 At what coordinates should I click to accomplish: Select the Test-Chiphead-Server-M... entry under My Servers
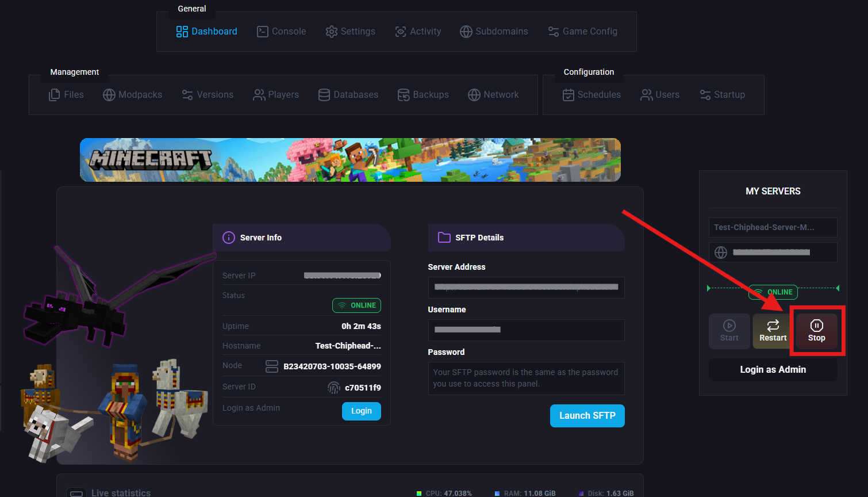pyautogui.click(x=773, y=227)
